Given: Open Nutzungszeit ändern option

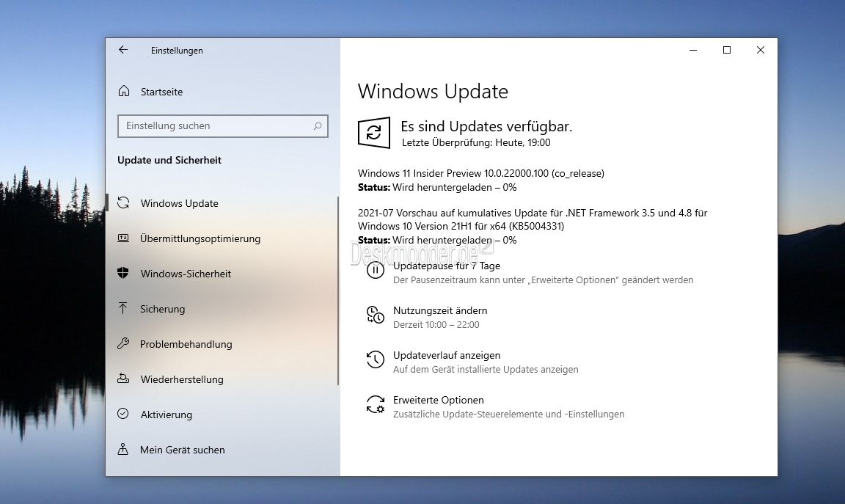Looking at the screenshot, I should tap(440, 310).
